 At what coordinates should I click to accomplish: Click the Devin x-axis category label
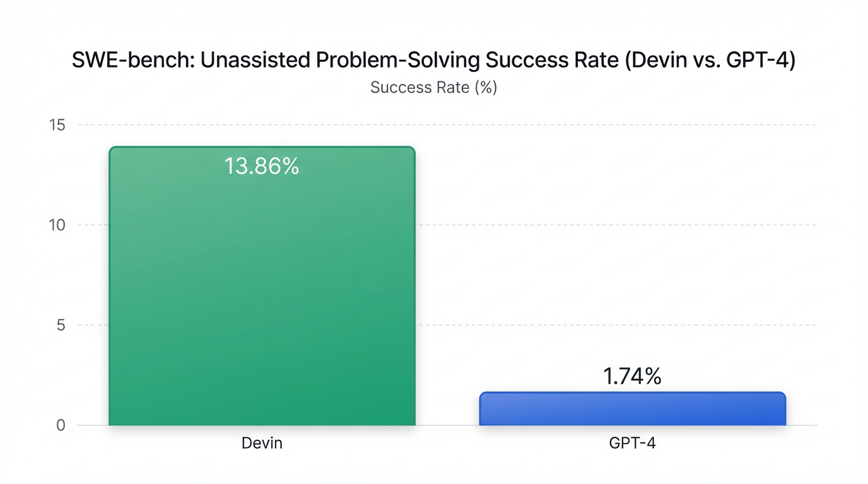pyautogui.click(x=262, y=443)
